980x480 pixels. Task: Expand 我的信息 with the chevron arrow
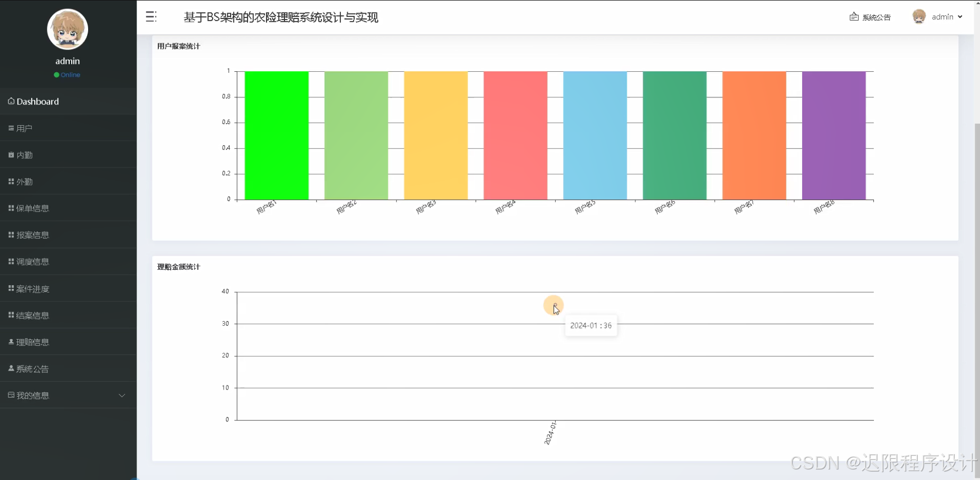[x=122, y=396]
